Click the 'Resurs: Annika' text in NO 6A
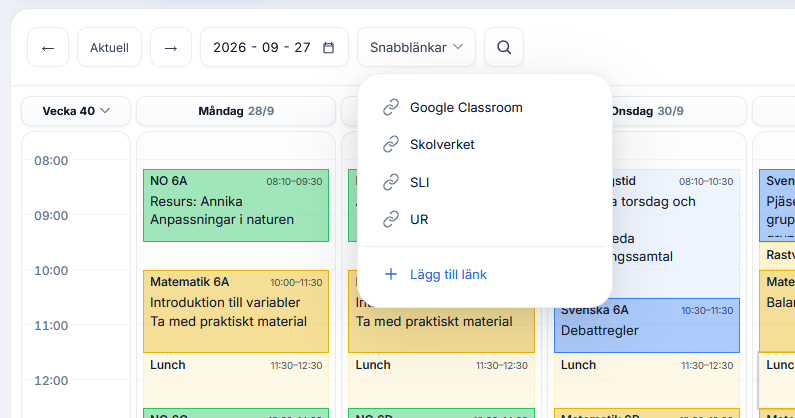The image size is (795, 418). point(196,201)
